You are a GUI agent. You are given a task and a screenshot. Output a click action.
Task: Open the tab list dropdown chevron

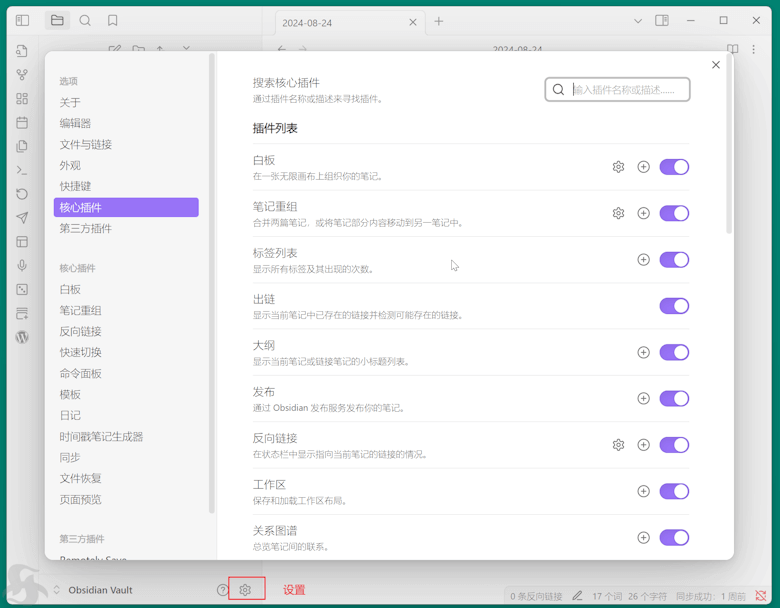tap(638, 21)
